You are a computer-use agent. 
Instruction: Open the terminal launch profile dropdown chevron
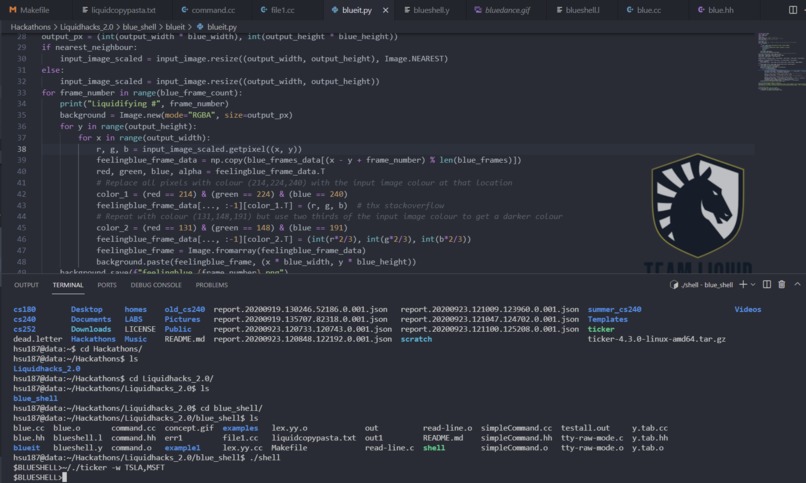753,285
